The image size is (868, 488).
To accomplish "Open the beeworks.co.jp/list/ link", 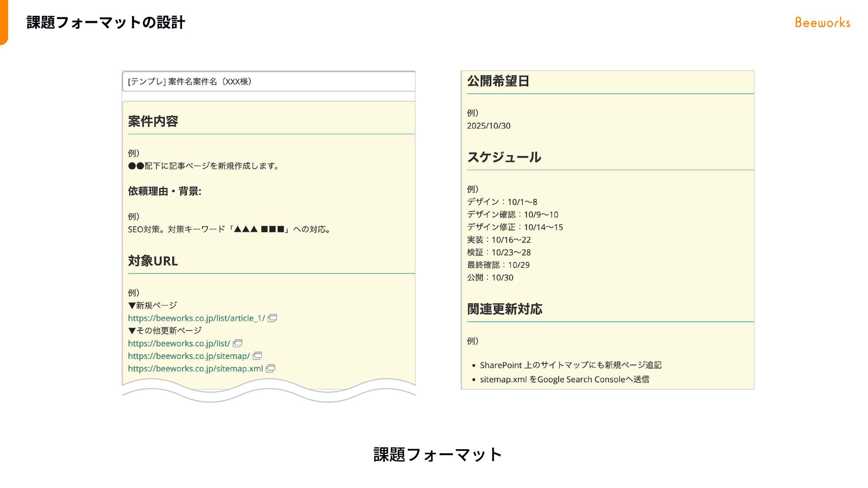I will click(x=179, y=343).
